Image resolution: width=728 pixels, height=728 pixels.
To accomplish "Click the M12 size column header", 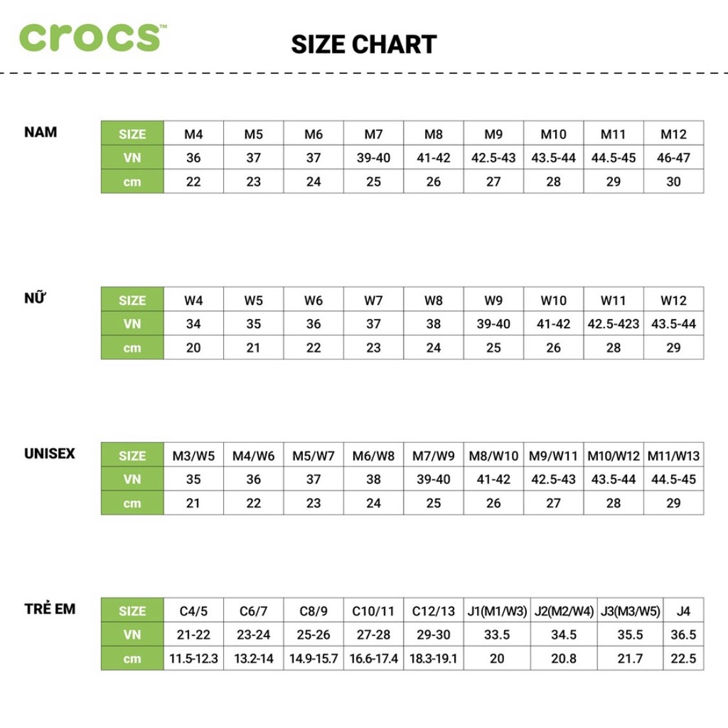I will tap(673, 134).
